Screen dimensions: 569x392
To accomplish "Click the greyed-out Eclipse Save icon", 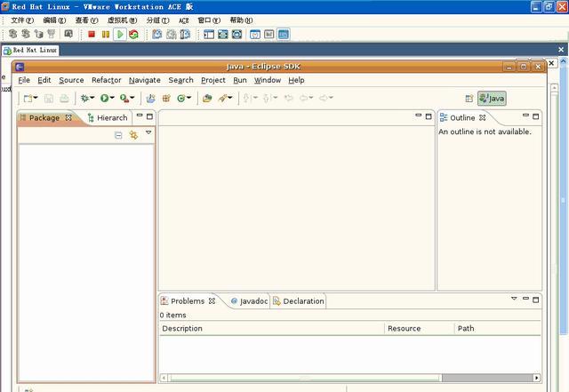I will pos(49,99).
